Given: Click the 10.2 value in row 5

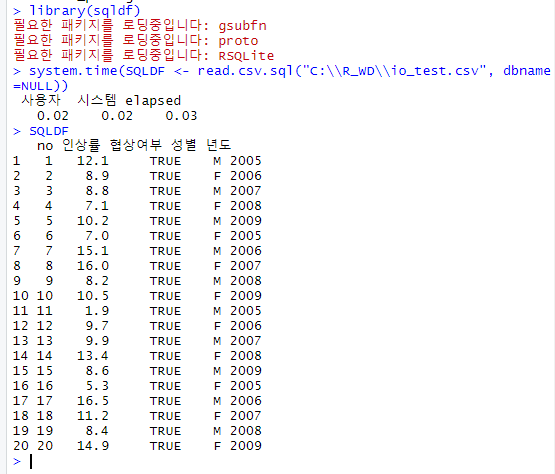Looking at the screenshot, I should coord(93,221).
